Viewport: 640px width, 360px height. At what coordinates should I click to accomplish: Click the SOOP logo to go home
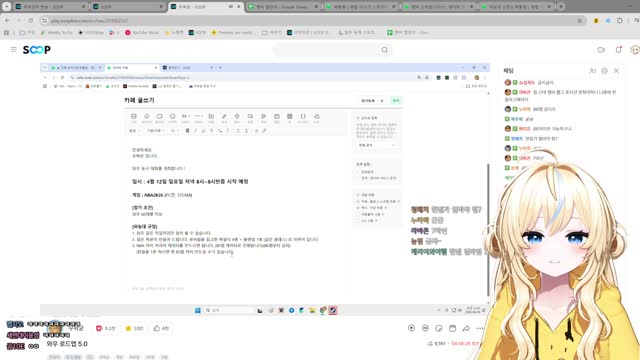[37, 50]
